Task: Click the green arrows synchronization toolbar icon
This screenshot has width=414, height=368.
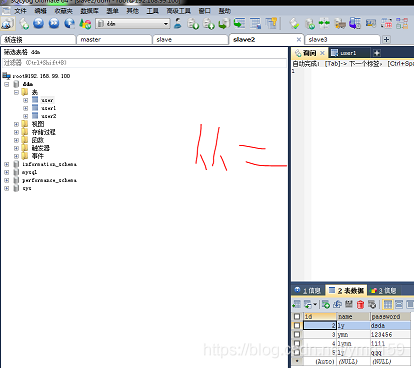Action: 324,24
